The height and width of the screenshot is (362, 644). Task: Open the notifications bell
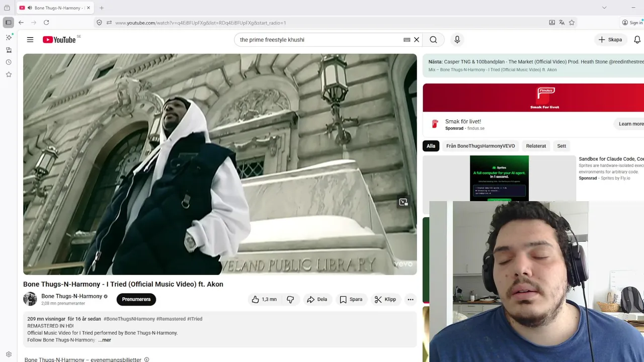point(637,40)
